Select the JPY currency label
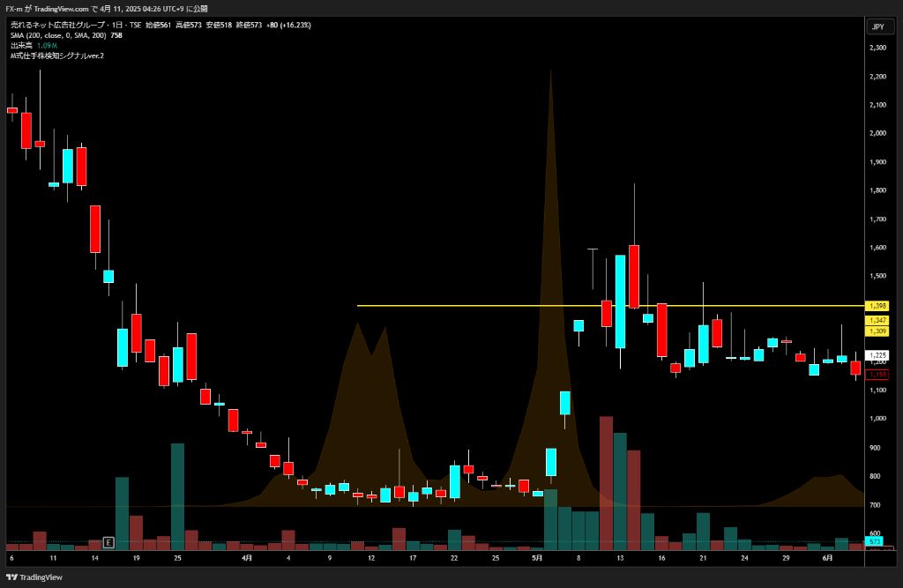 pos(878,26)
